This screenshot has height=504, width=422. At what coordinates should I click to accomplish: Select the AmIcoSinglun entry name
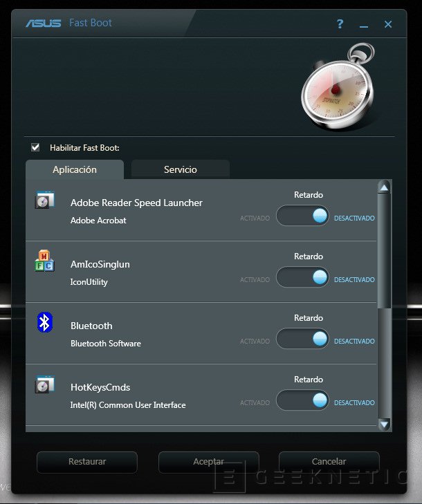[100, 265]
